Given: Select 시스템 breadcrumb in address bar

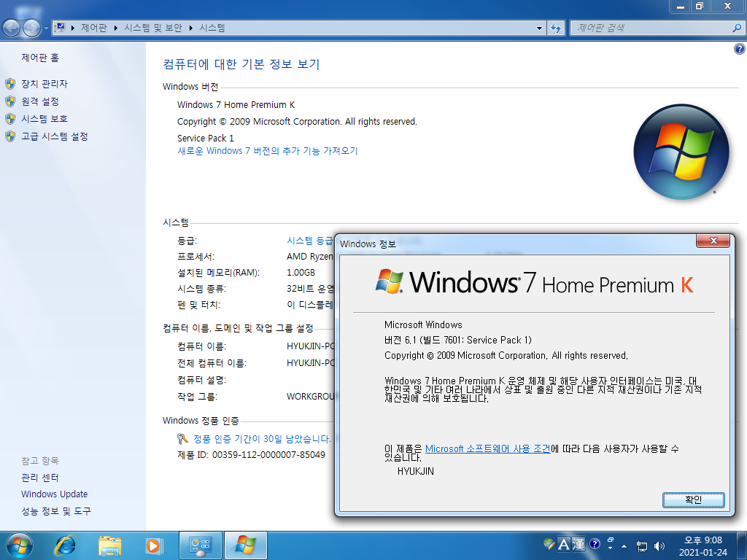Looking at the screenshot, I should [212, 28].
